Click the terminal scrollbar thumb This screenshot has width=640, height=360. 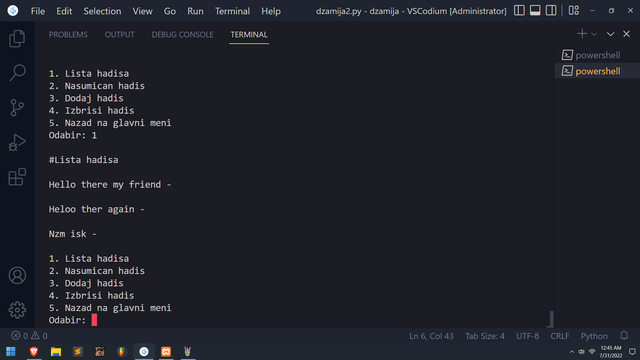click(551, 319)
